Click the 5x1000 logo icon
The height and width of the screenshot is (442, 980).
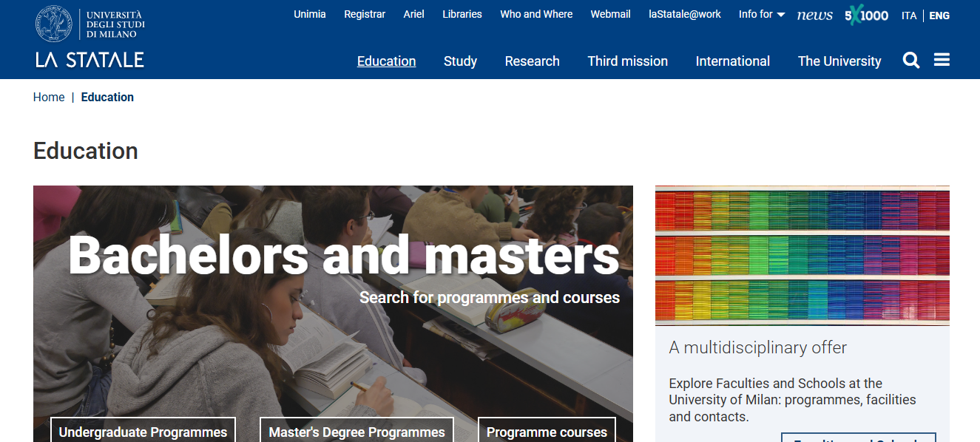[866, 15]
